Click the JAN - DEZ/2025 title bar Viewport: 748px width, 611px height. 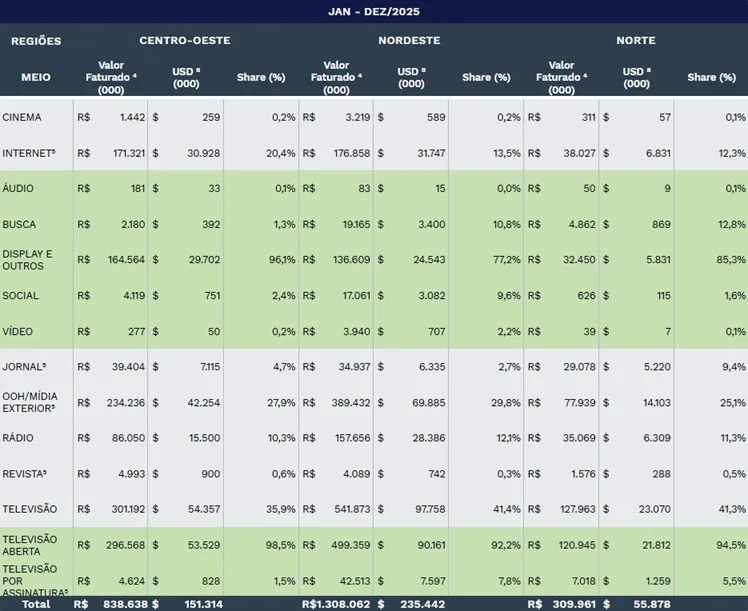tap(374, 12)
